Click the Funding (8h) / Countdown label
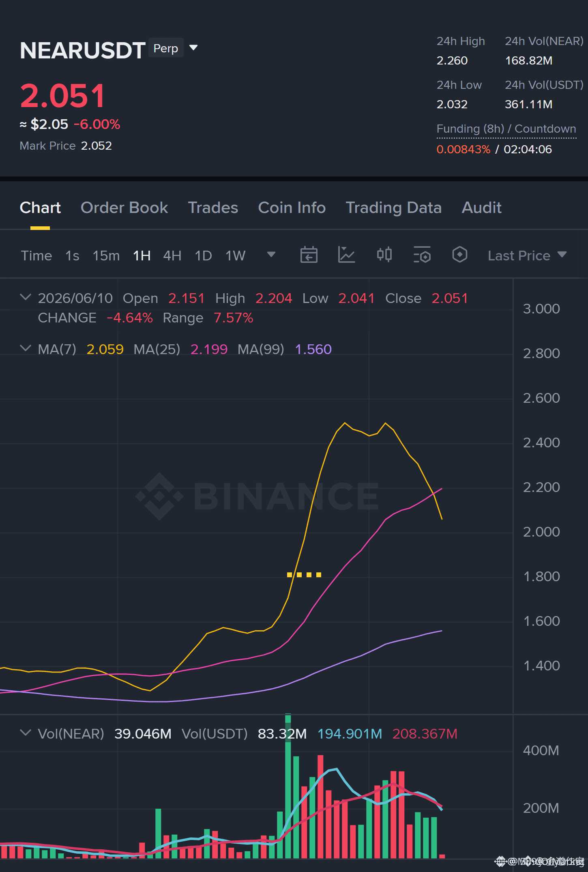Screen dimensions: 588x872 506,129
